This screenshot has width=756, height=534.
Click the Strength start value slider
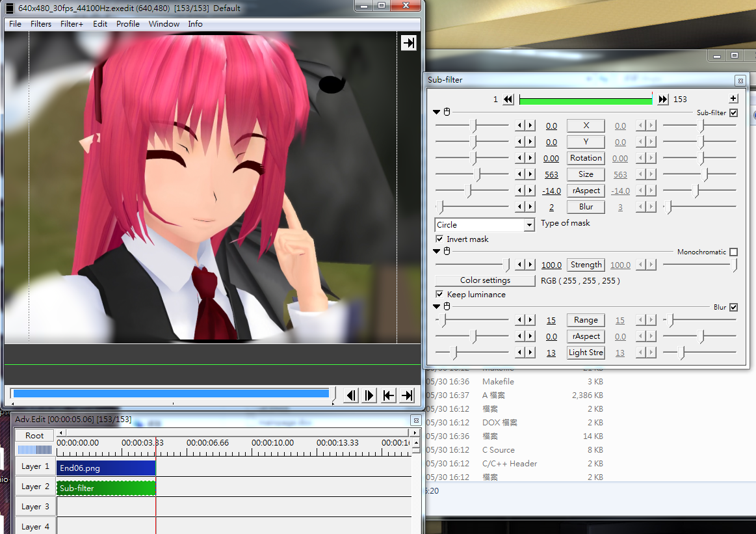point(472,264)
